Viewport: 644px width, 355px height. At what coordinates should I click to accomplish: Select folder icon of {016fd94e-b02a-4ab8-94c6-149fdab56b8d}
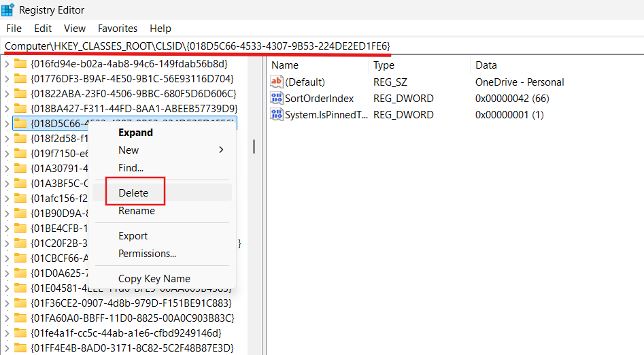click(x=20, y=64)
